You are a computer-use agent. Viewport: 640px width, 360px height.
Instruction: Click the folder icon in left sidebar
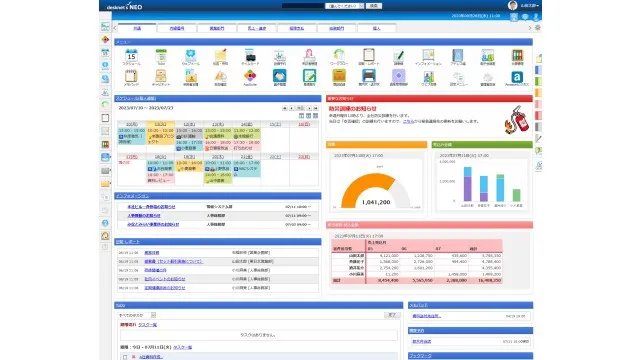tap(105, 184)
